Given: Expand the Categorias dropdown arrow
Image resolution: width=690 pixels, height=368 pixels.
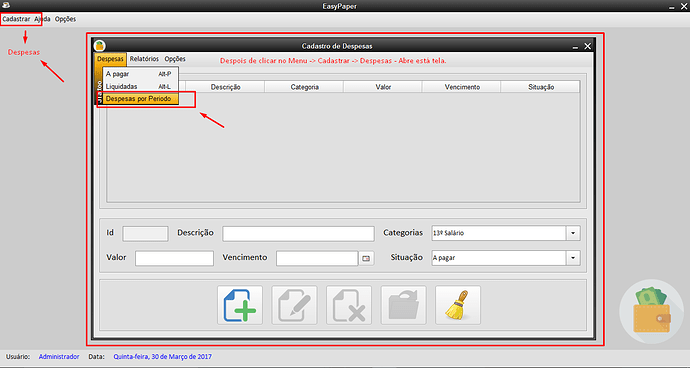Looking at the screenshot, I should coord(573,233).
